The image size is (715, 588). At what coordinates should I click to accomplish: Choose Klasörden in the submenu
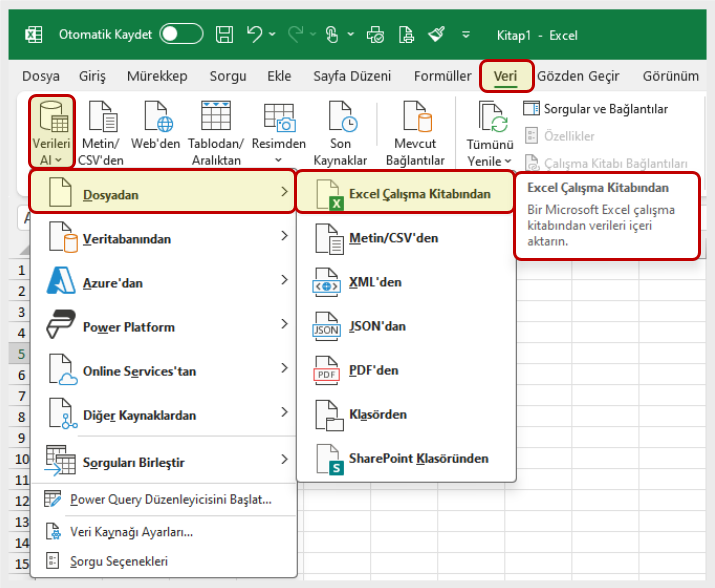click(406, 414)
